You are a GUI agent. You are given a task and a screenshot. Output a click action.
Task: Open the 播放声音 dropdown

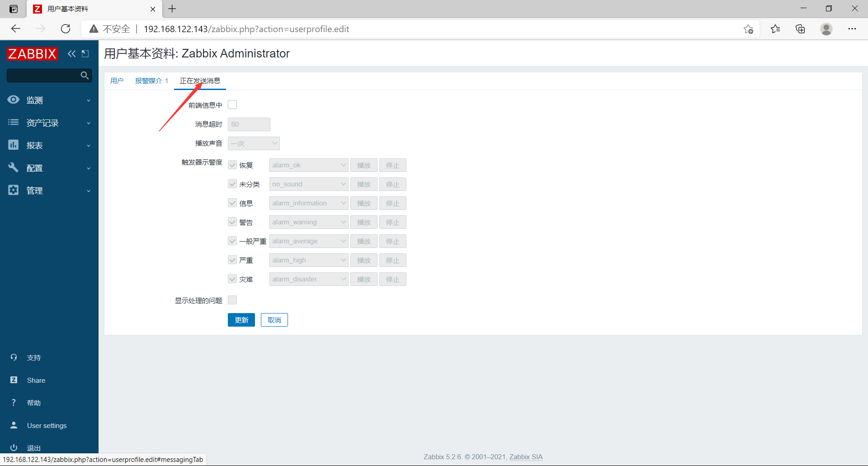pos(254,143)
